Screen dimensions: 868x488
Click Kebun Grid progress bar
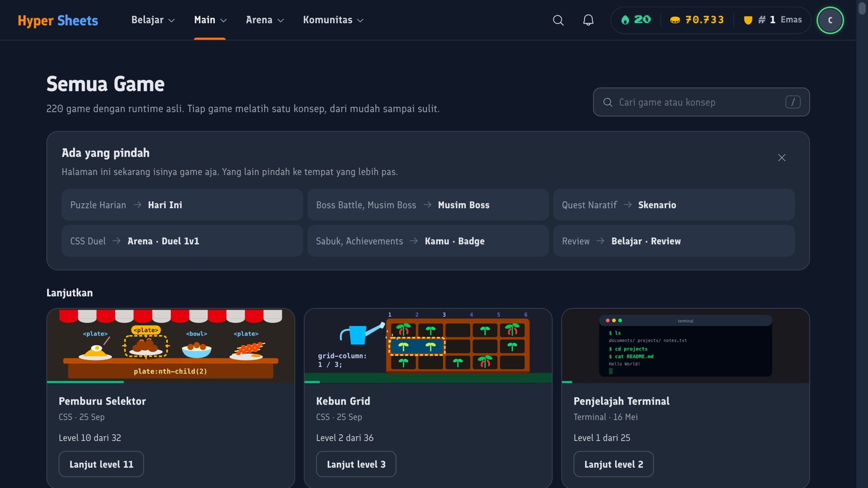pyautogui.click(x=428, y=382)
